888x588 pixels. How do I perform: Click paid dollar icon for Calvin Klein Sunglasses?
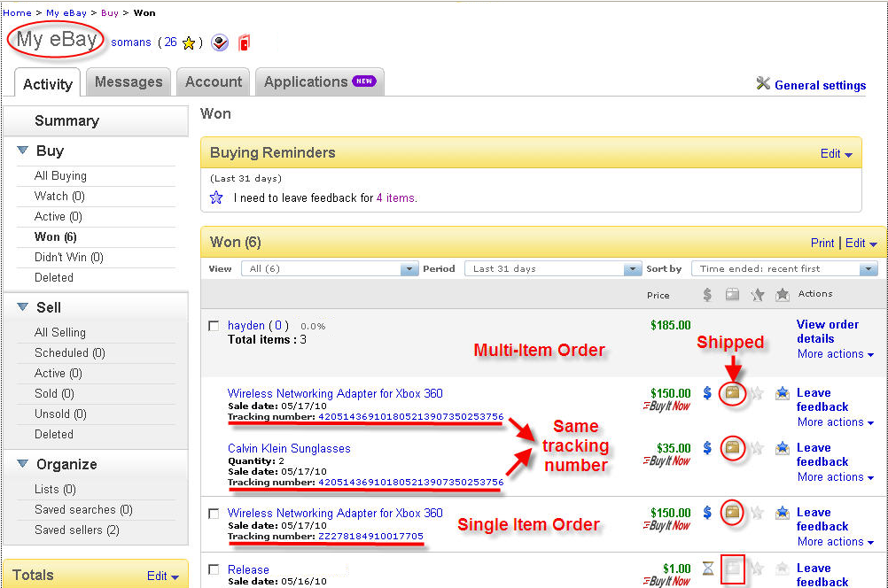click(x=707, y=448)
